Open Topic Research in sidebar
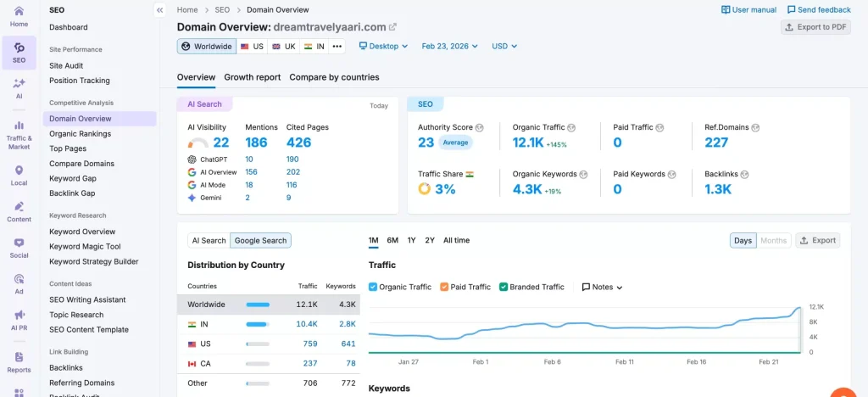Viewport: 868px width, 397px height. coord(76,315)
